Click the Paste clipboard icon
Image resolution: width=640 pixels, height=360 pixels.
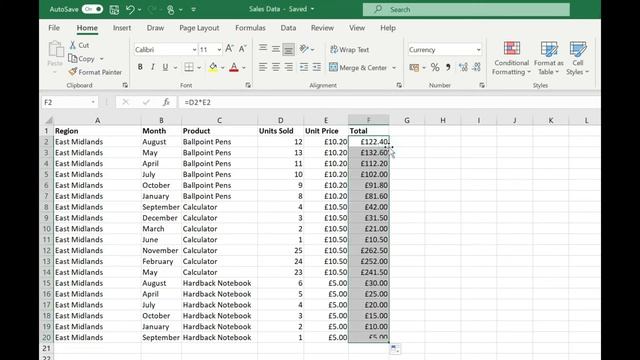point(56,49)
